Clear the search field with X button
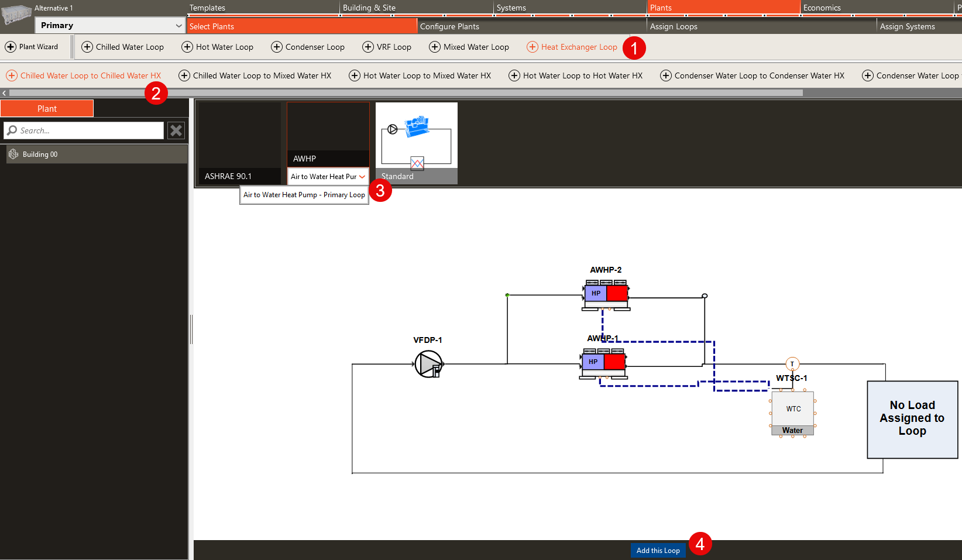Viewport: 962px width, 560px height. (176, 130)
